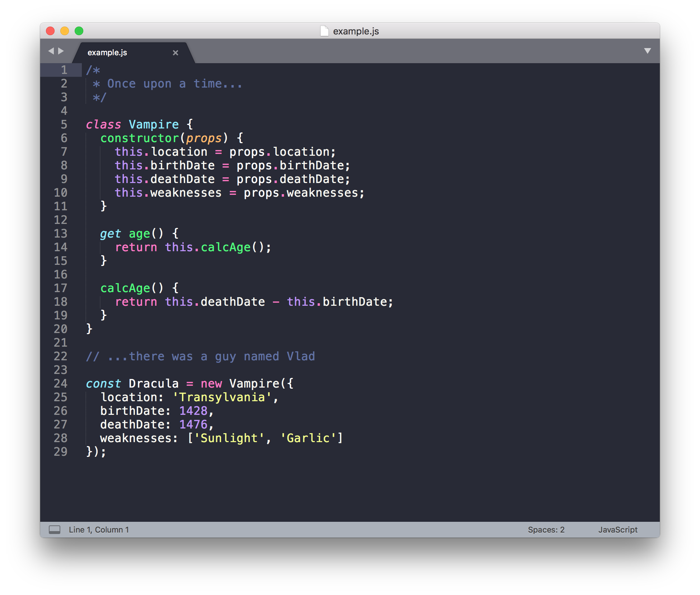Click line number 5 in the gutter

point(64,125)
